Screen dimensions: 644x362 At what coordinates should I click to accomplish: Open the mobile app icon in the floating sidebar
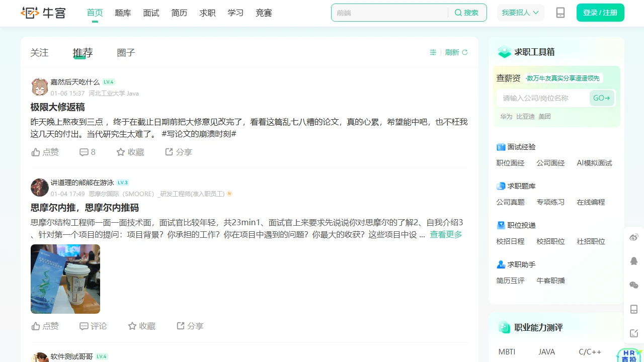click(634, 309)
